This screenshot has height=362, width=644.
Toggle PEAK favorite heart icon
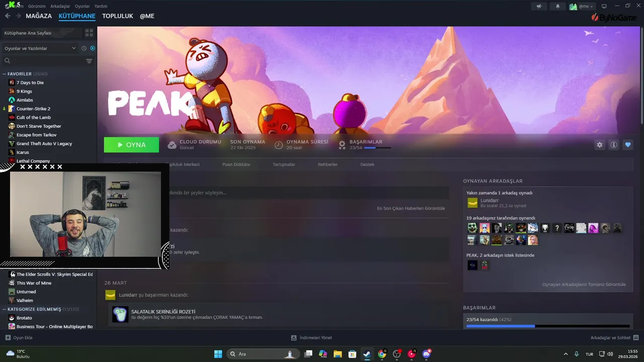pos(628,145)
